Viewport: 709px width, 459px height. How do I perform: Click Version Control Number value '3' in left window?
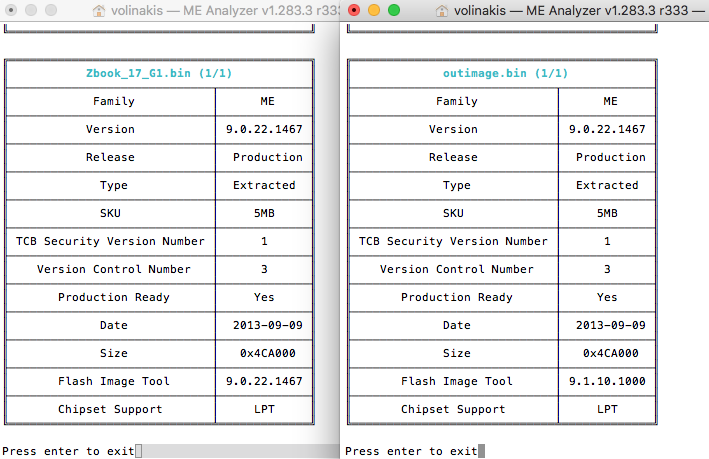coord(264,270)
